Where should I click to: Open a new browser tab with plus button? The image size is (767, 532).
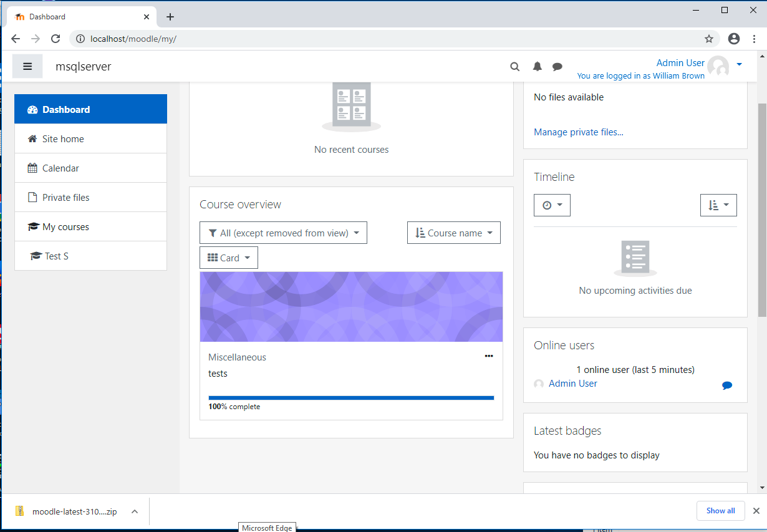[x=170, y=17]
